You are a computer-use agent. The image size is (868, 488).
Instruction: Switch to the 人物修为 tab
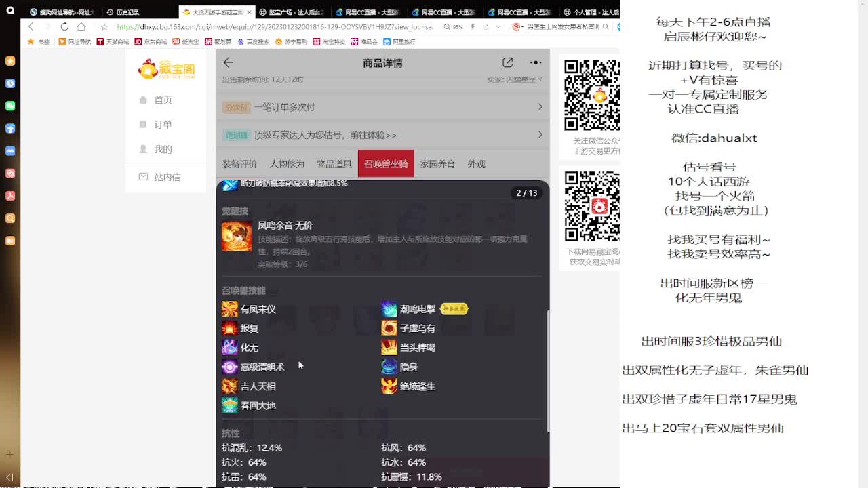pos(287,164)
